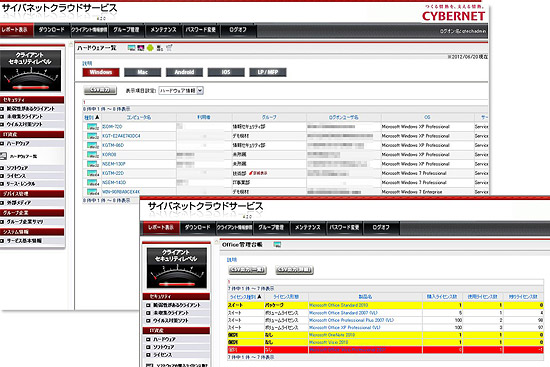Viewport: 550px width, 367px height.
Task: Click the green Android icon in hardware header
Action: click(150, 48)
